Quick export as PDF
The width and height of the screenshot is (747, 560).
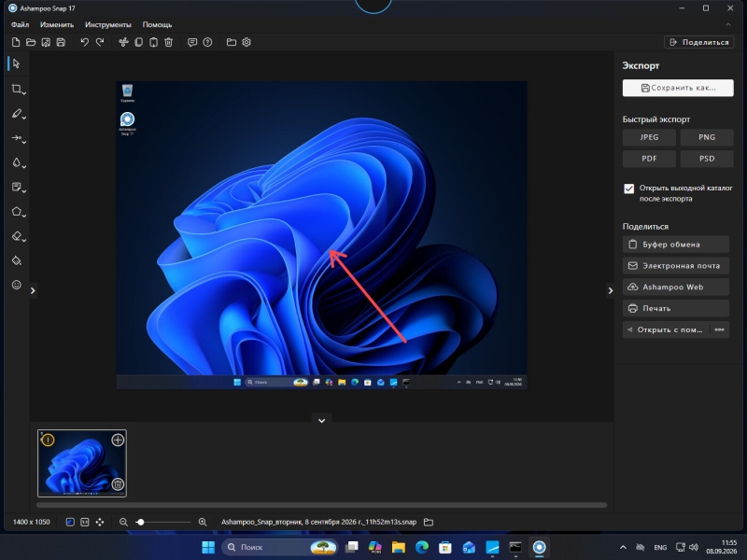(649, 159)
